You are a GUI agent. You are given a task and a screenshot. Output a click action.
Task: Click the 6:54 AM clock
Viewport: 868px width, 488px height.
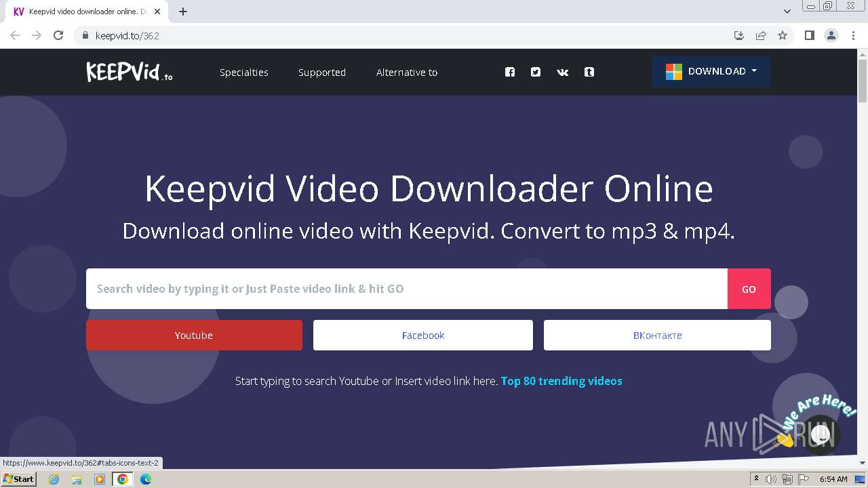click(833, 479)
